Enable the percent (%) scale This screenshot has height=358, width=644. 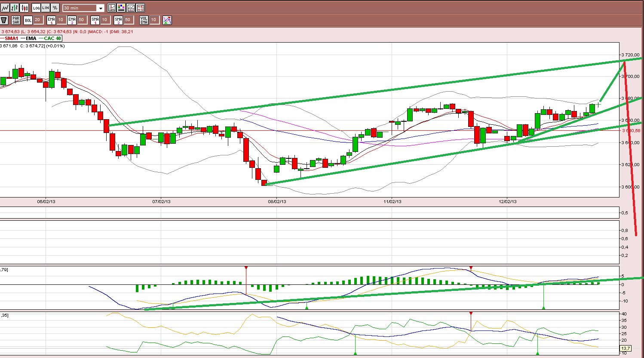pyautogui.click(x=55, y=8)
